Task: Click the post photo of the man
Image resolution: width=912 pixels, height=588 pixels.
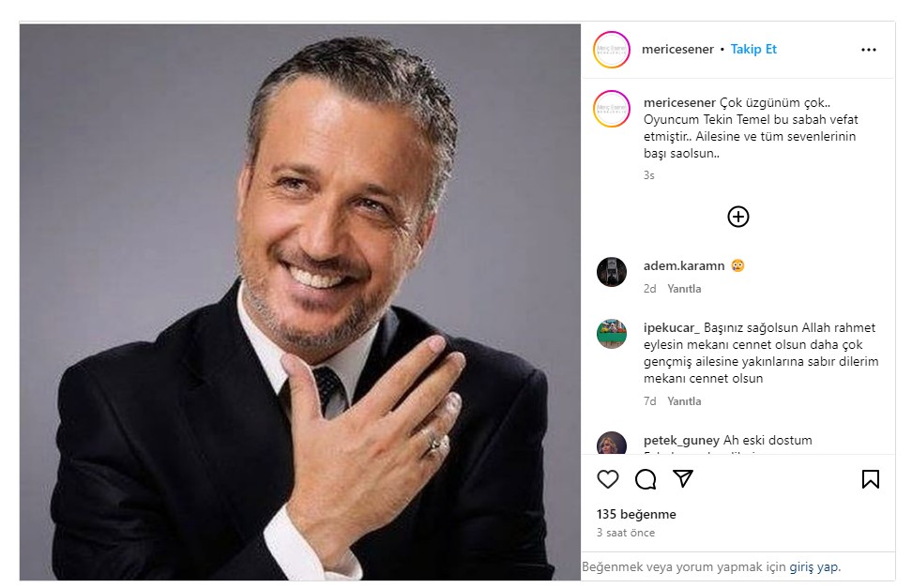Action: coord(300,300)
